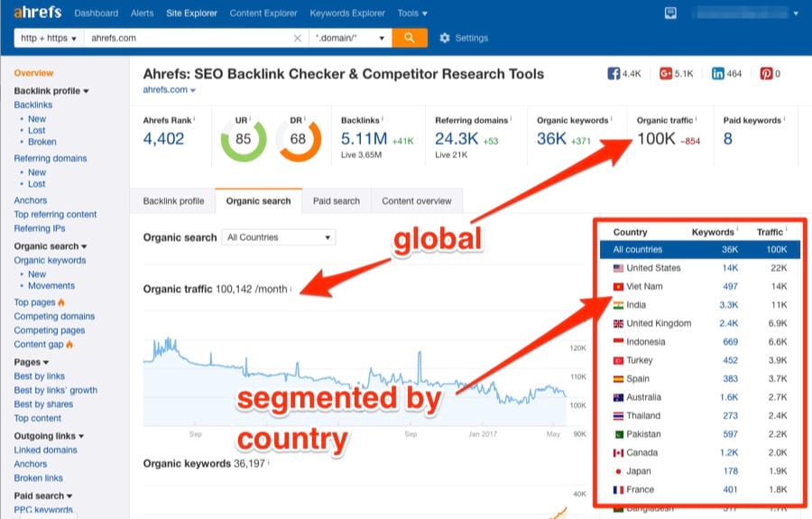This screenshot has width=812, height=519.
Task: Open Alerts in top navigation
Action: [x=142, y=14]
